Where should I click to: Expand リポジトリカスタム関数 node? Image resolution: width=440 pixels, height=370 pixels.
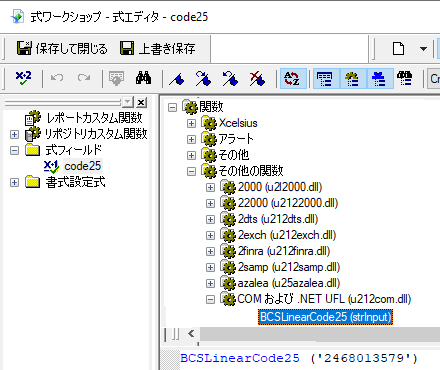click(x=14, y=134)
